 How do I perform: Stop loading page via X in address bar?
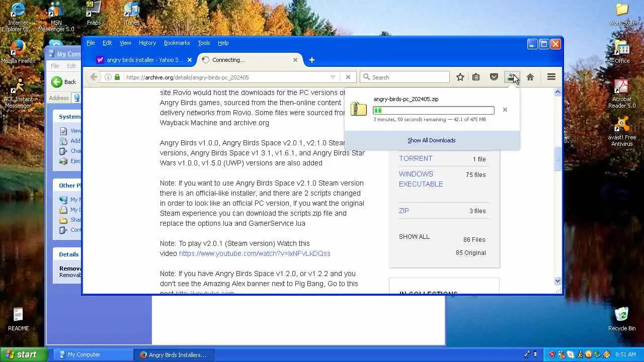click(348, 77)
